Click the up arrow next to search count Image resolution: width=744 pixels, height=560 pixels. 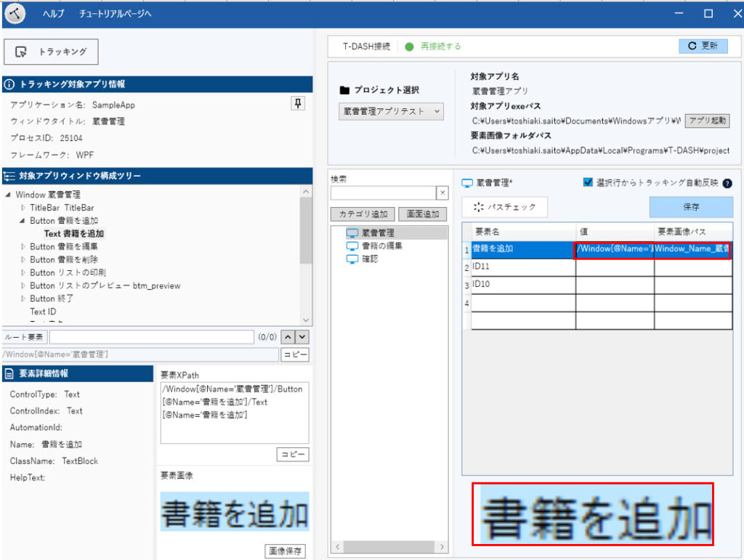[288, 337]
